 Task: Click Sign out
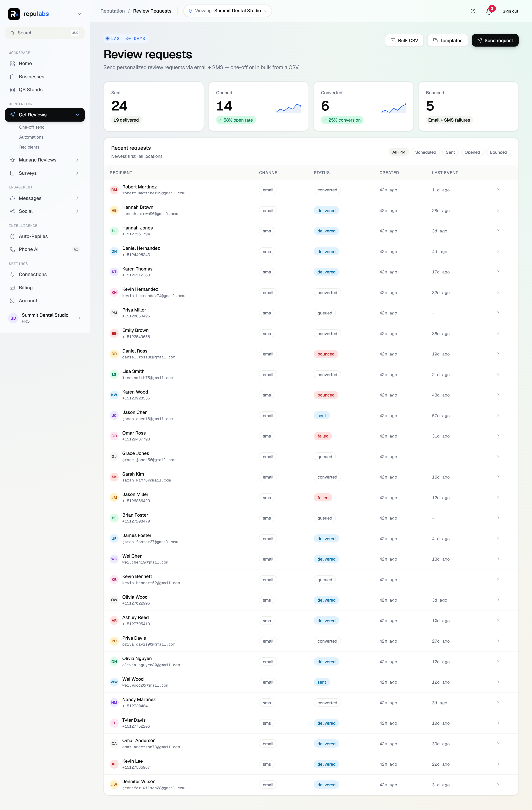point(510,11)
